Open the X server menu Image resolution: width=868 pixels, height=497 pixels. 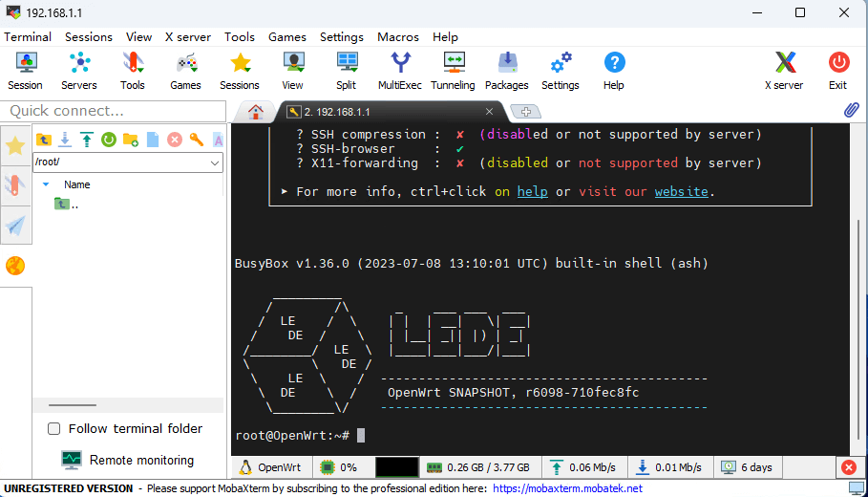188,37
